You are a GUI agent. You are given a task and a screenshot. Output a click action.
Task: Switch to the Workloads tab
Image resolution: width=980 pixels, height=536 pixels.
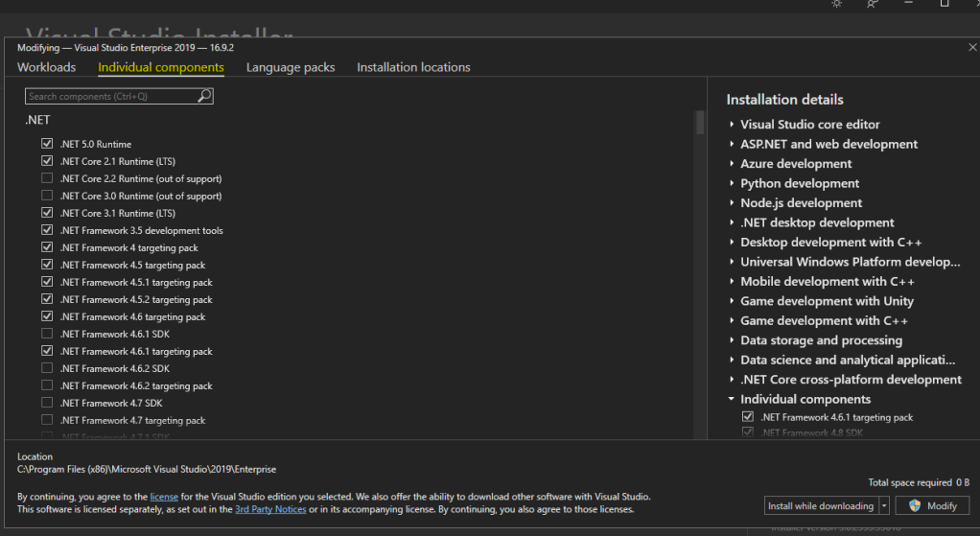pyautogui.click(x=46, y=67)
